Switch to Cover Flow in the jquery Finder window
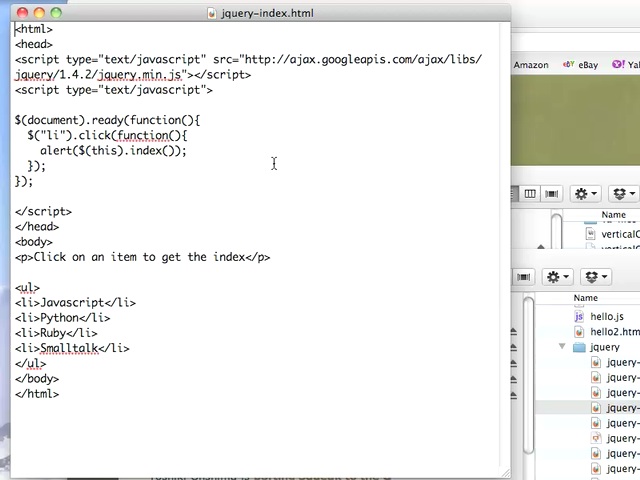This screenshot has height=480, width=640. [x=523, y=277]
